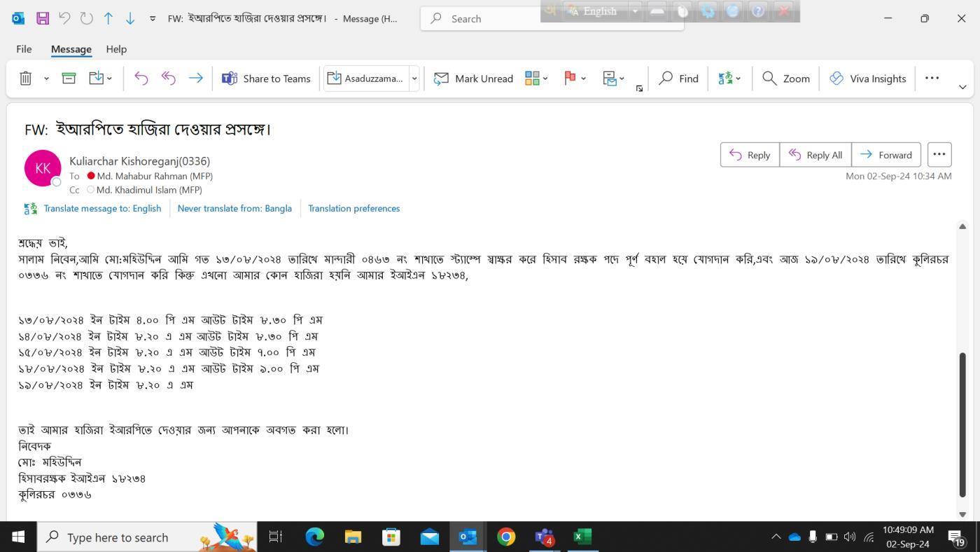Click the Reply All button in message header
980x552 pixels.
[815, 155]
